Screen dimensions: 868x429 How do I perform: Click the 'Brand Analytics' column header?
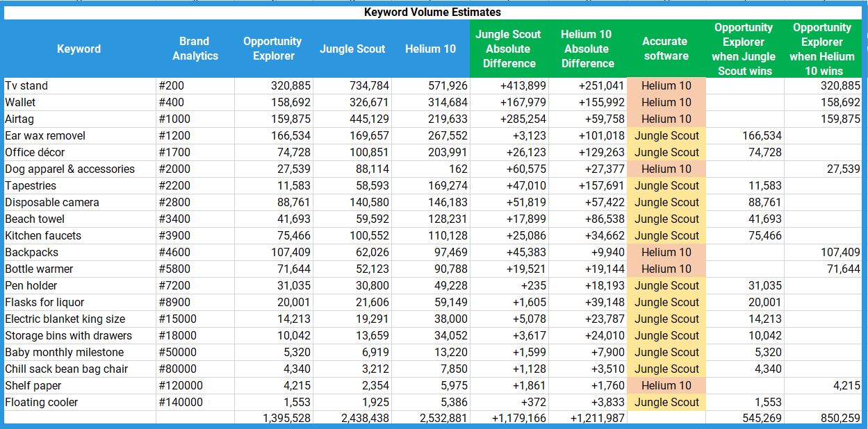point(195,49)
